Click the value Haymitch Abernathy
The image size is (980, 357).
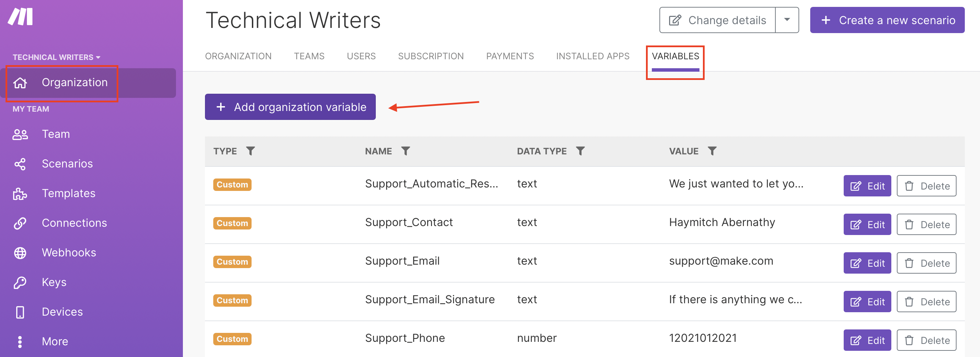(722, 223)
